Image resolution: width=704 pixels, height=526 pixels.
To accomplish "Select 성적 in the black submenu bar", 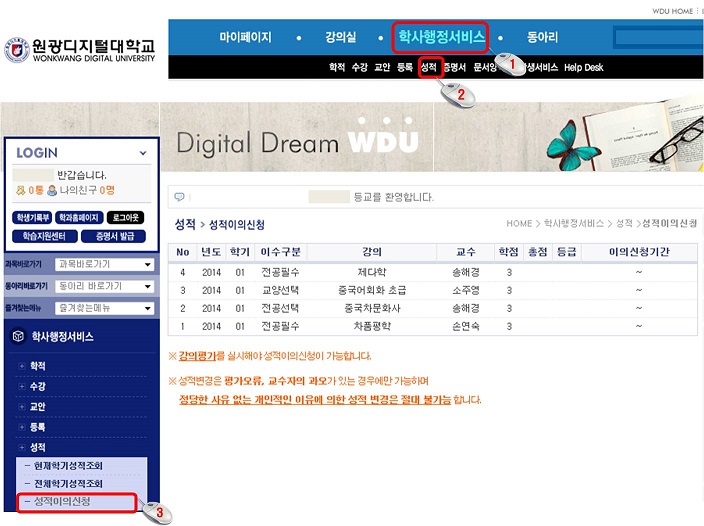I will click(429, 68).
